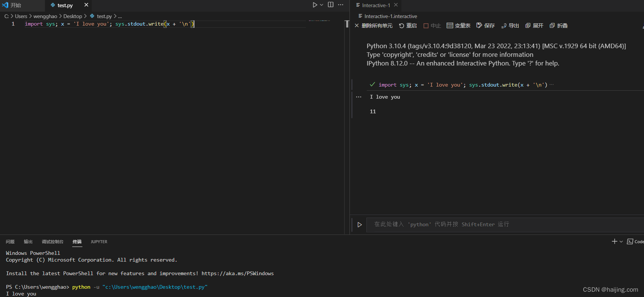Viewport: 644px width, 297px height.
Task: Save the interactive session with 保存
Action: coord(486,26)
